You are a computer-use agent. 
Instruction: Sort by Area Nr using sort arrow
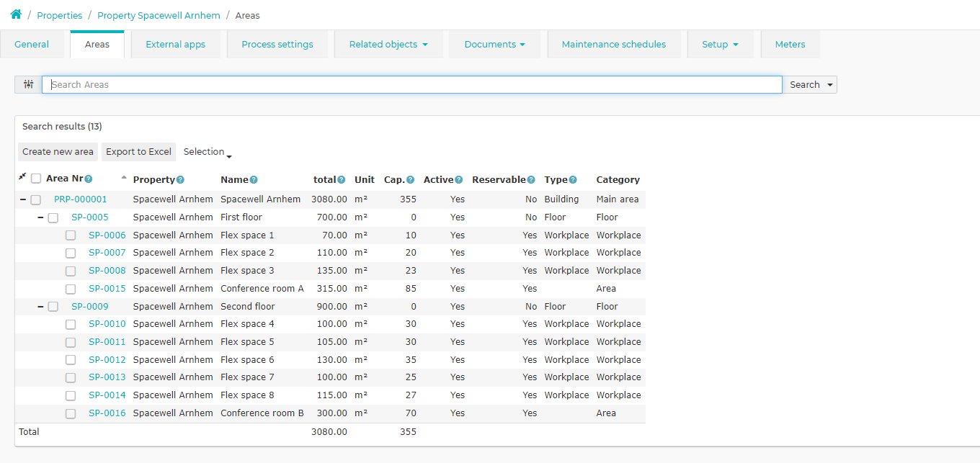click(124, 177)
